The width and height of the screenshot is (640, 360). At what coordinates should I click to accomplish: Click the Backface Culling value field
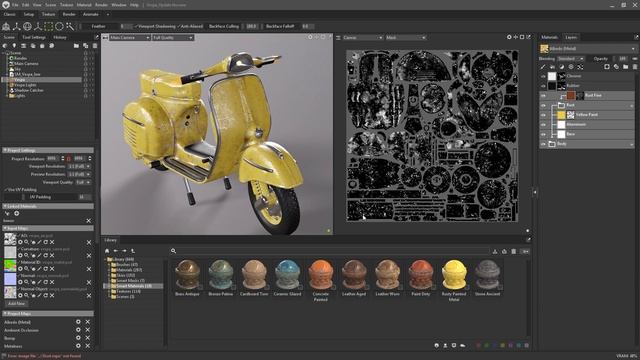(252, 27)
